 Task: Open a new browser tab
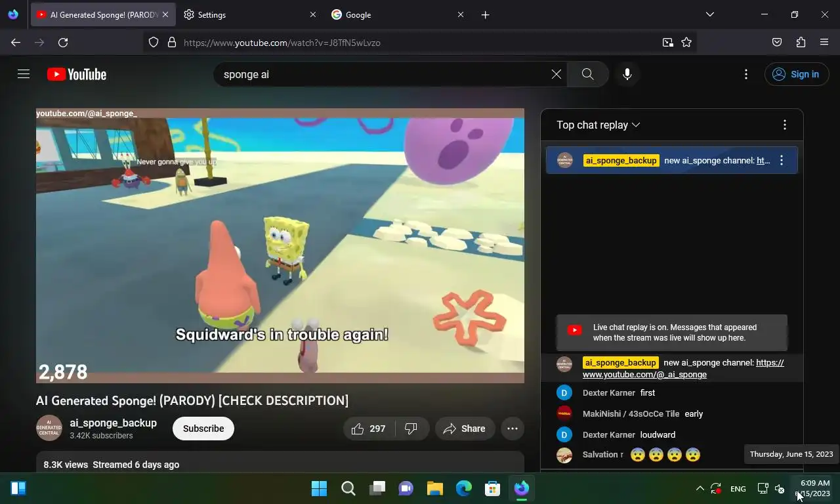pos(486,14)
